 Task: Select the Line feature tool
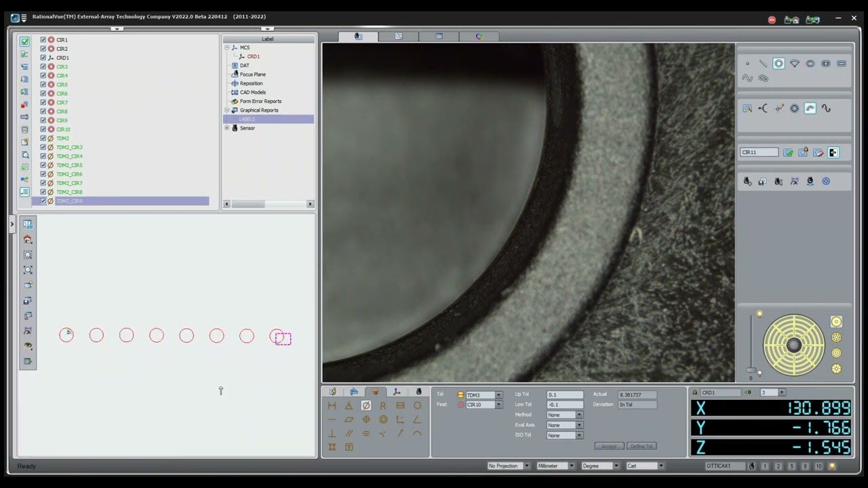[x=763, y=64]
